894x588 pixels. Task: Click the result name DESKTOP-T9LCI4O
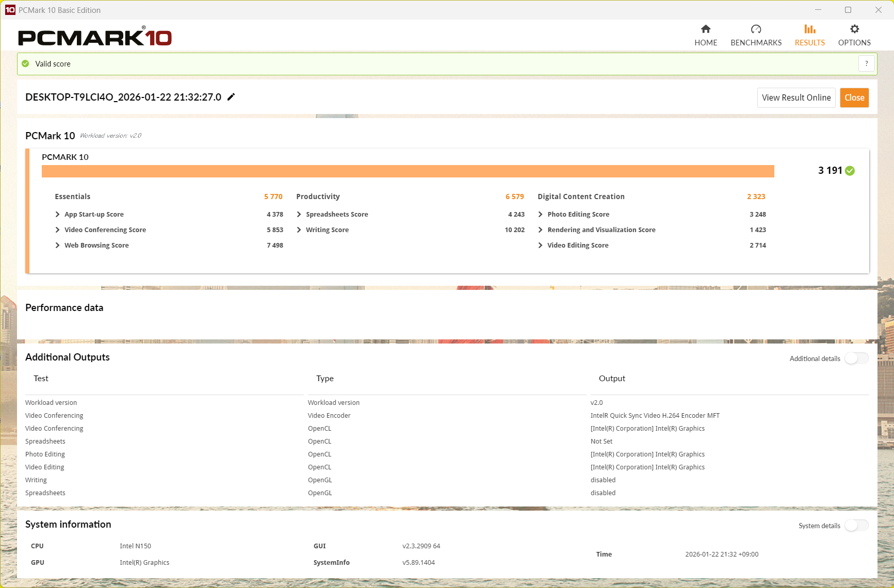tap(123, 97)
